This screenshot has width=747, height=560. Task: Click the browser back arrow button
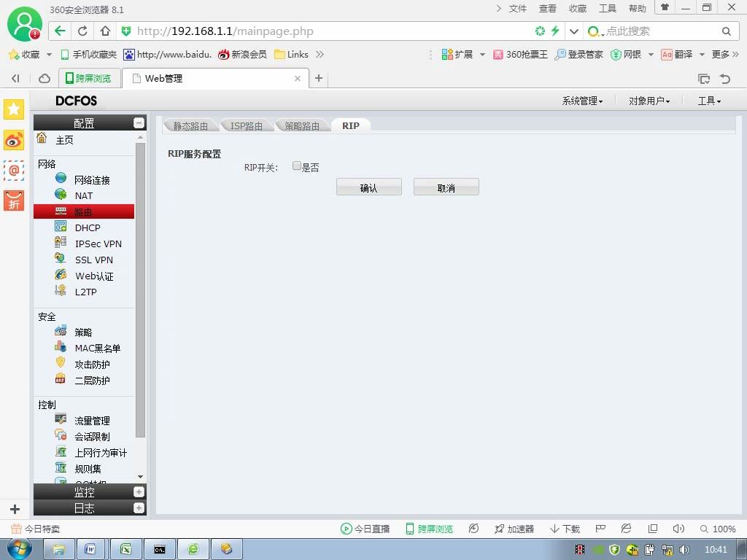60,31
